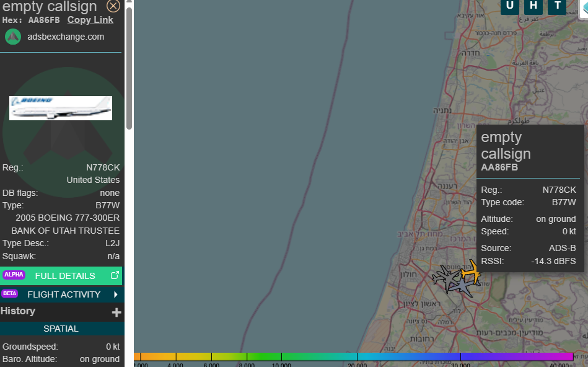Click the sidebar vertical scrollbar thumb
588x367 pixels.
click(129, 68)
